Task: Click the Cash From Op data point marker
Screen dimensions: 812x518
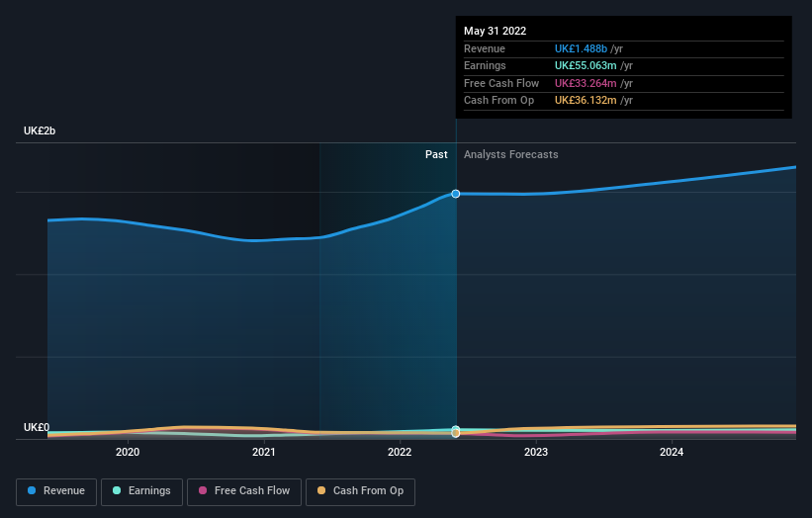Action: pyautogui.click(x=456, y=433)
